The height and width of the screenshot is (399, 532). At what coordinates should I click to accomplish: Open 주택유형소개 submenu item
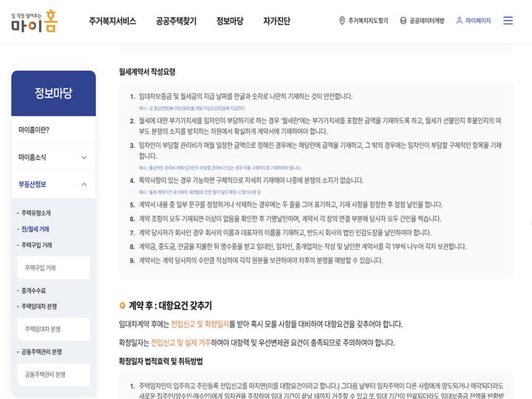pos(36,213)
